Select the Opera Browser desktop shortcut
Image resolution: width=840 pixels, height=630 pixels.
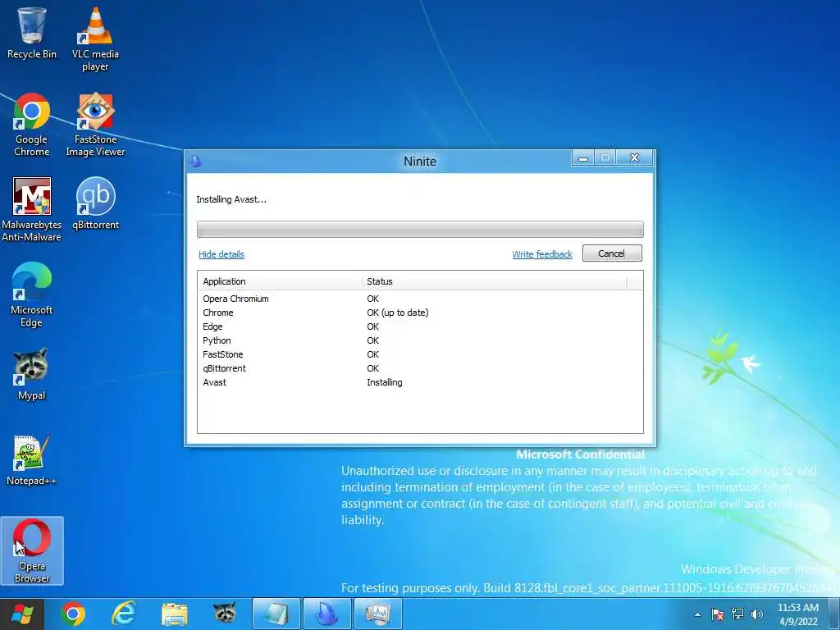[x=32, y=550]
